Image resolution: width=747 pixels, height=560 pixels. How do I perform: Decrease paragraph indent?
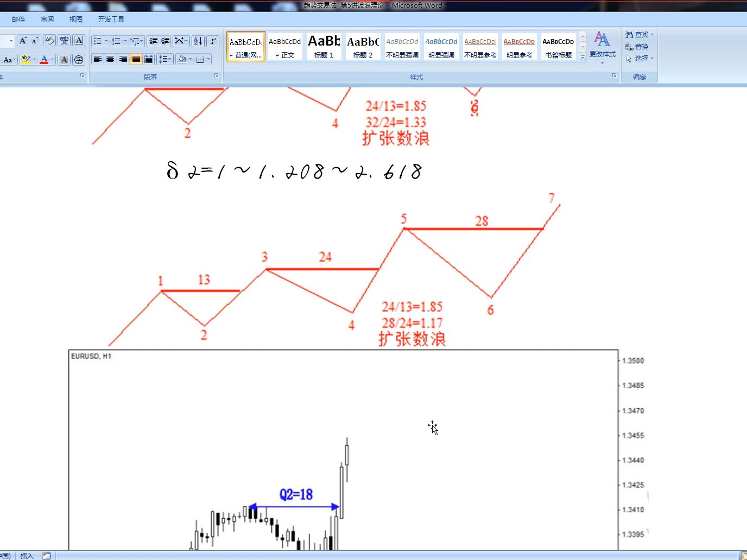[153, 41]
